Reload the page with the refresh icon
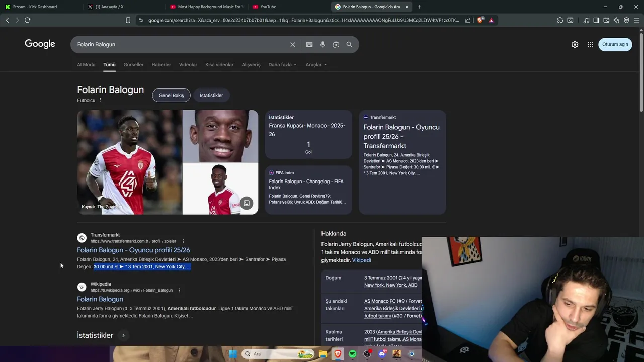 coord(27,20)
